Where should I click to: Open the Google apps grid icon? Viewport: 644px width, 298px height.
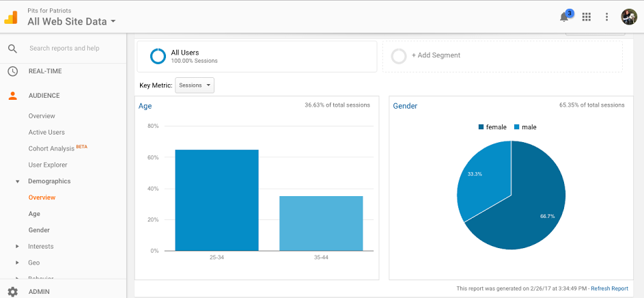coord(587,17)
